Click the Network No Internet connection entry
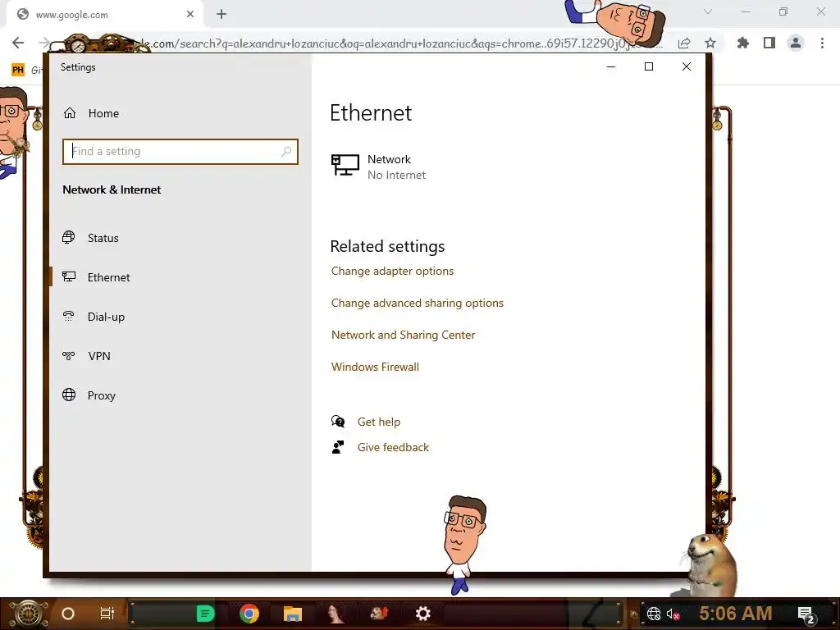The height and width of the screenshot is (630, 840). pos(378,167)
